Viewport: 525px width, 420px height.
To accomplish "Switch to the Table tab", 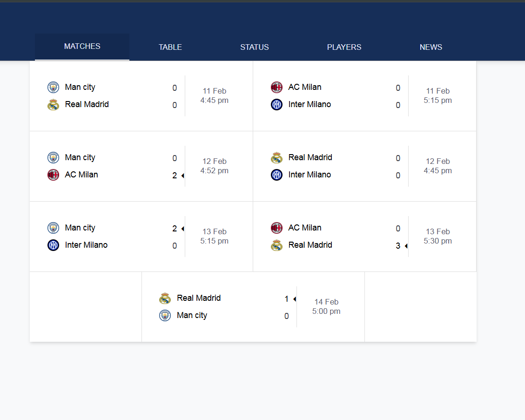I will (170, 47).
